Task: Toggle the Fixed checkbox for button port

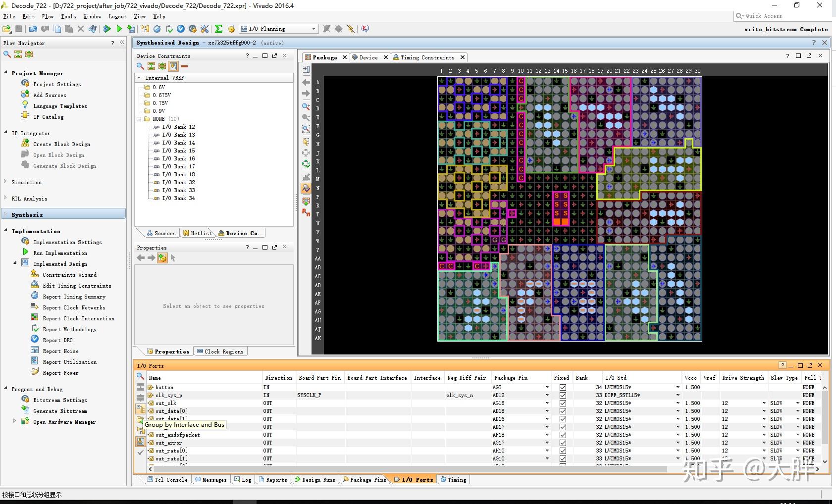Action: tap(563, 387)
